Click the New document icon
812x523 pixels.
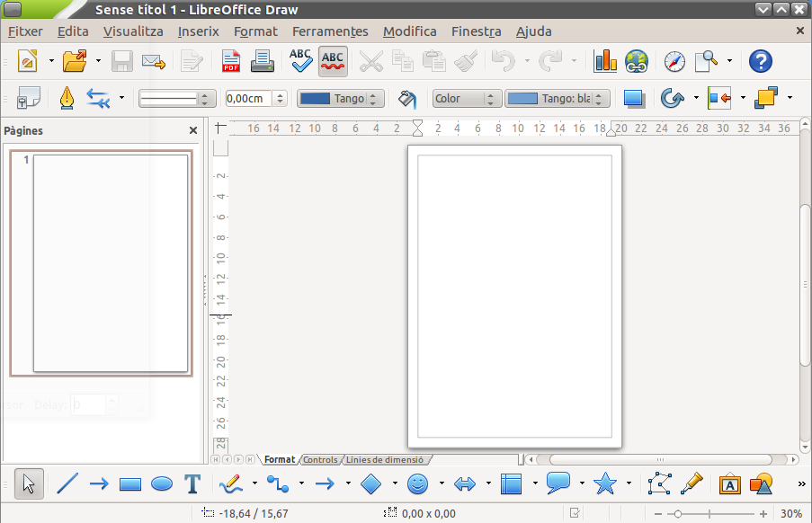(28, 61)
